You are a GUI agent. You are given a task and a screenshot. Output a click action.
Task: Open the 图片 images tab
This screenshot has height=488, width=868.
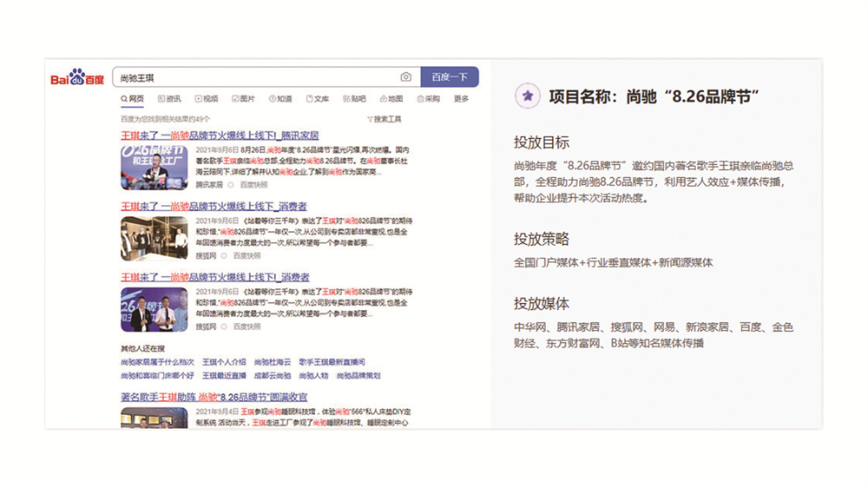click(x=244, y=99)
